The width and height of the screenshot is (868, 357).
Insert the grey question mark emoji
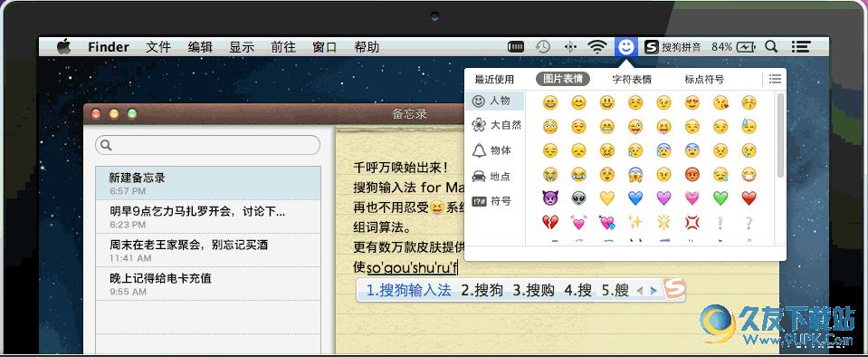[749, 222]
